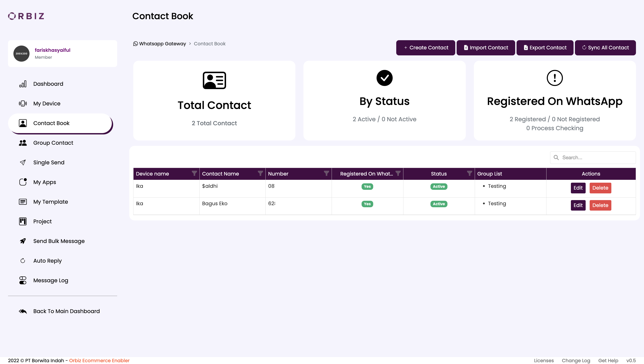Image resolution: width=644 pixels, height=364 pixels.
Task: Click the Registered On WhatsApp exclamation icon
Action: click(555, 78)
